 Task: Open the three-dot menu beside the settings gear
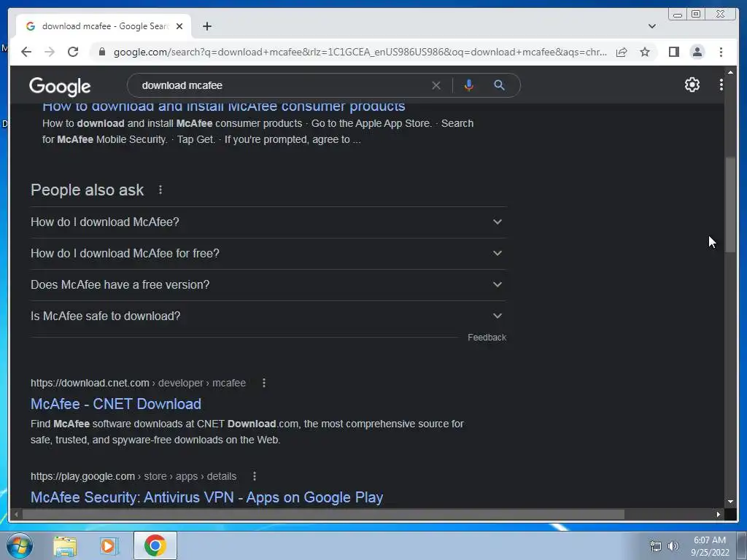(x=721, y=85)
